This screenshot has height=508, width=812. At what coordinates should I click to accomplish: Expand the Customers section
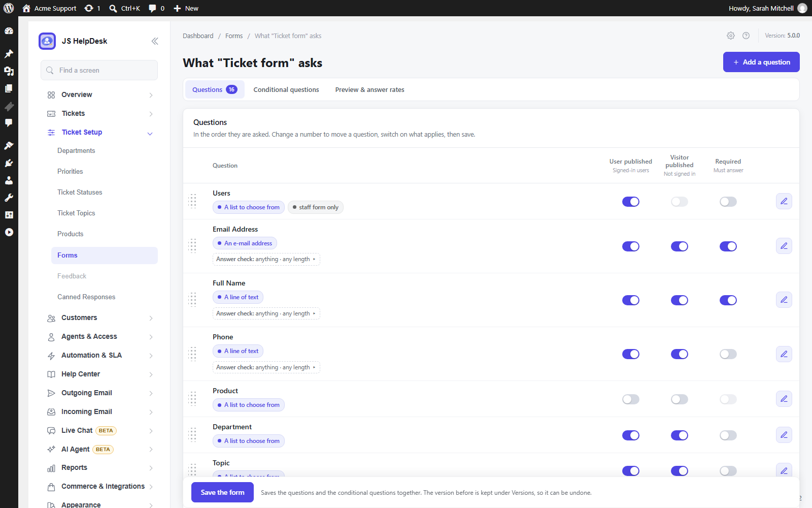(x=99, y=318)
